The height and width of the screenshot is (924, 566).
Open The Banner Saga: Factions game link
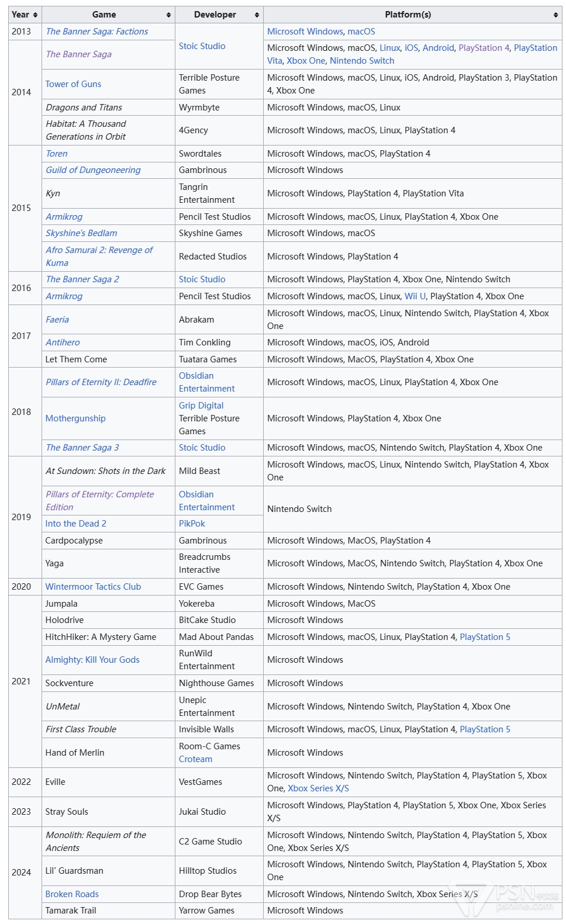click(x=97, y=32)
